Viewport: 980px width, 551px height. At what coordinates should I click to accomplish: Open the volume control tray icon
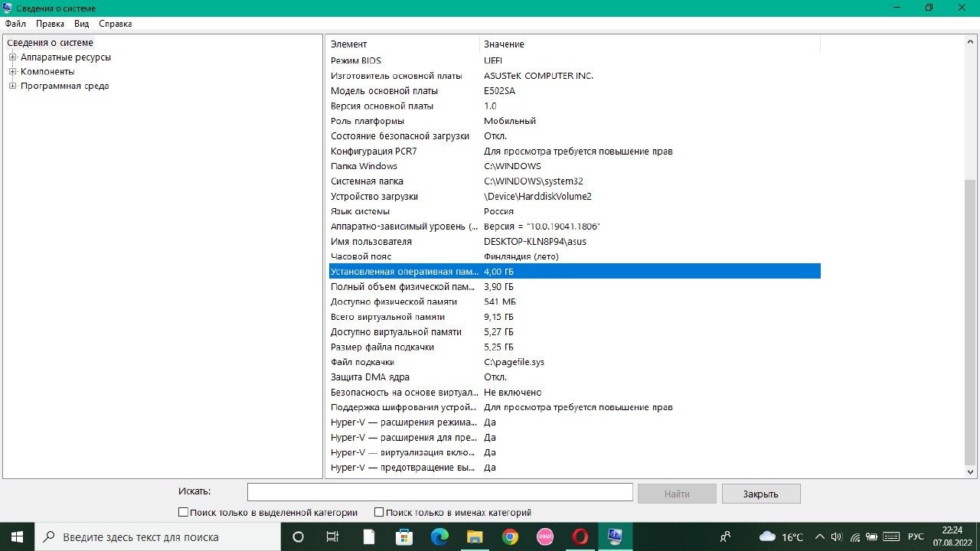click(x=836, y=536)
